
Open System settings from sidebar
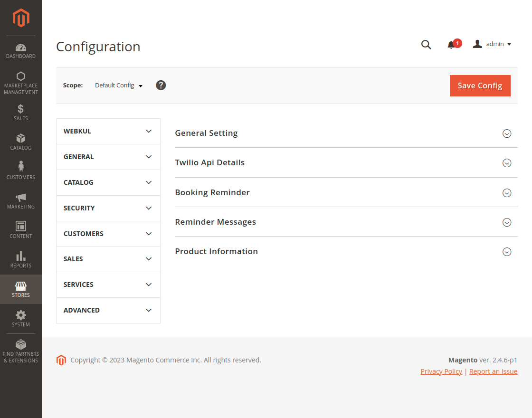pos(21,317)
